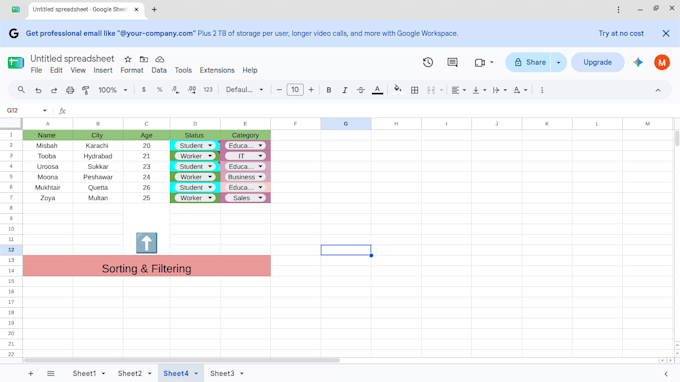Show more toolbar options (three dots)
Screen dimensions: 680x382
542,90
